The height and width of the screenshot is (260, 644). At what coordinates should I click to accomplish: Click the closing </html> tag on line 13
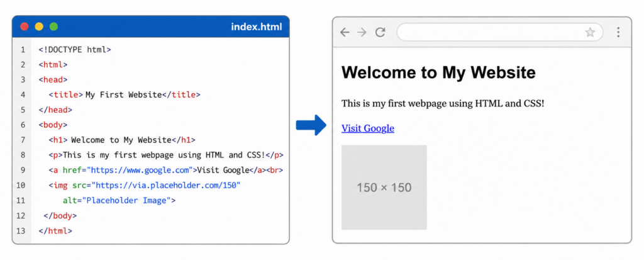[55, 231]
